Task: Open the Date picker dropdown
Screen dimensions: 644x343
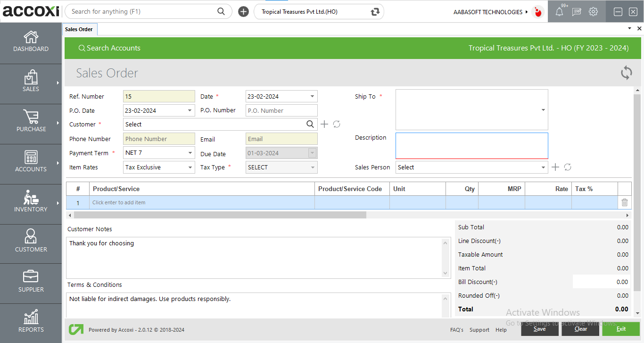Action: coord(312,96)
